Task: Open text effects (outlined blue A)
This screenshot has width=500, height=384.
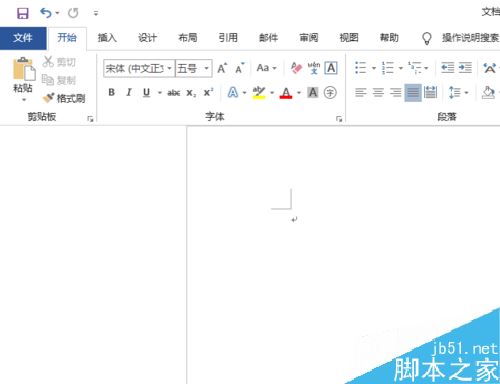Action: pos(233,92)
